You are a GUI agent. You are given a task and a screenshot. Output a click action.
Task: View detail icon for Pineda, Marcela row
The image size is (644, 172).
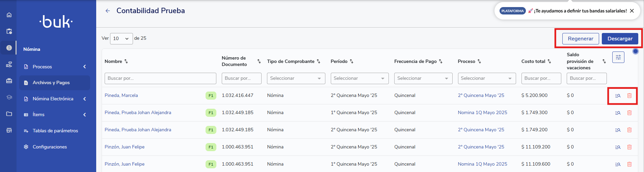pyautogui.click(x=618, y=96)
